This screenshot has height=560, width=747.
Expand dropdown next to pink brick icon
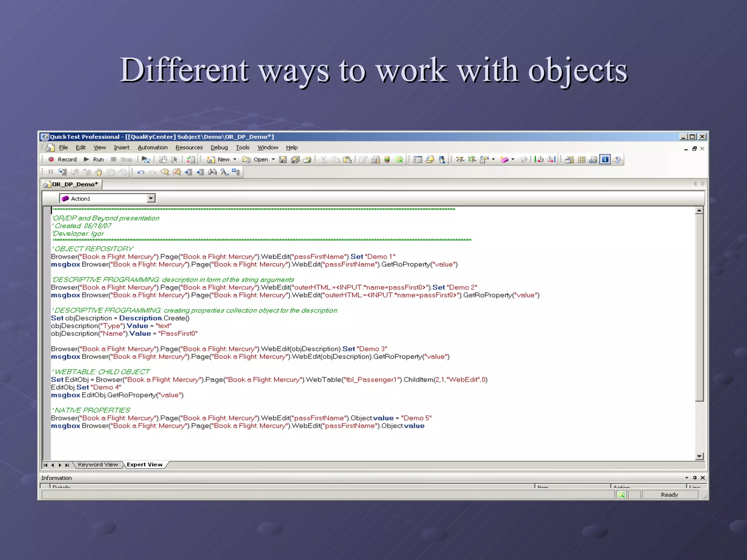[x=513, y=159]
